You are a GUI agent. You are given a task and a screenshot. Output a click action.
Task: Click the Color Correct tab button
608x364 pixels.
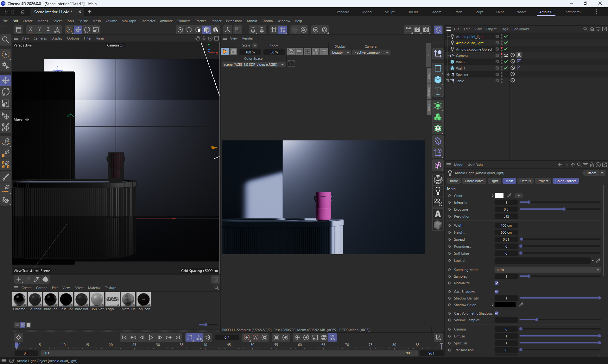pyautogui.click(x=565, y=181)
